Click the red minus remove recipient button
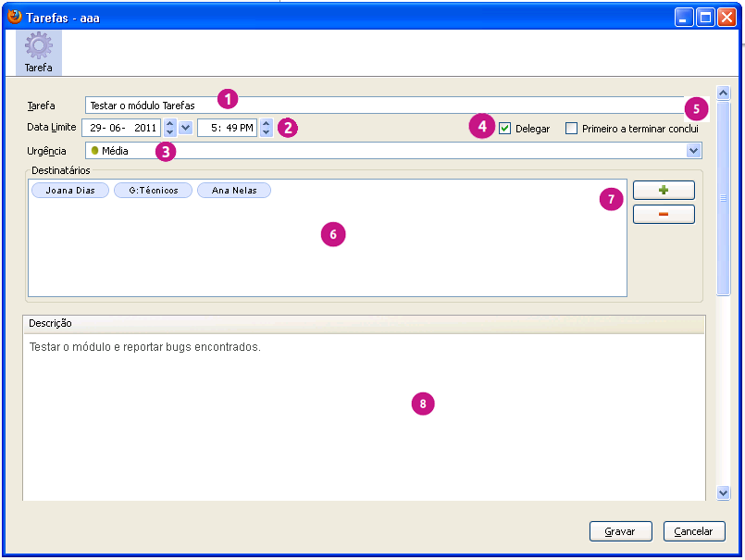Image resolution: width=745 pixels, height=560 pixels. pos(663,215)
